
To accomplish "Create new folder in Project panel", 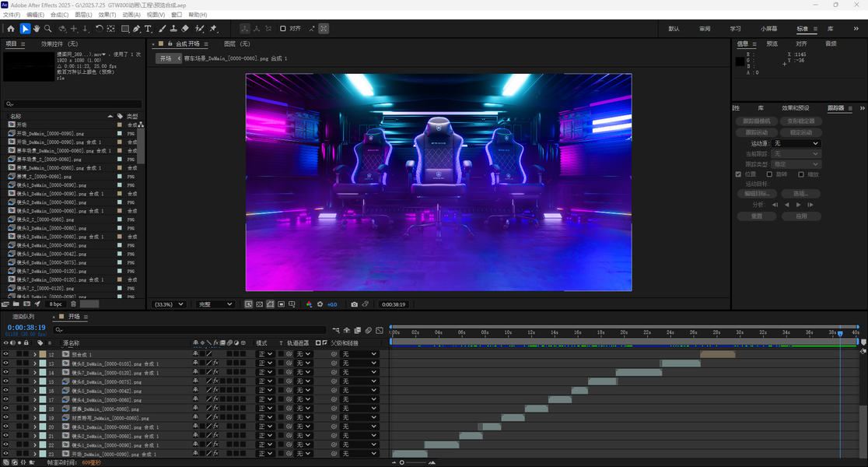I will tap(16, 304).
